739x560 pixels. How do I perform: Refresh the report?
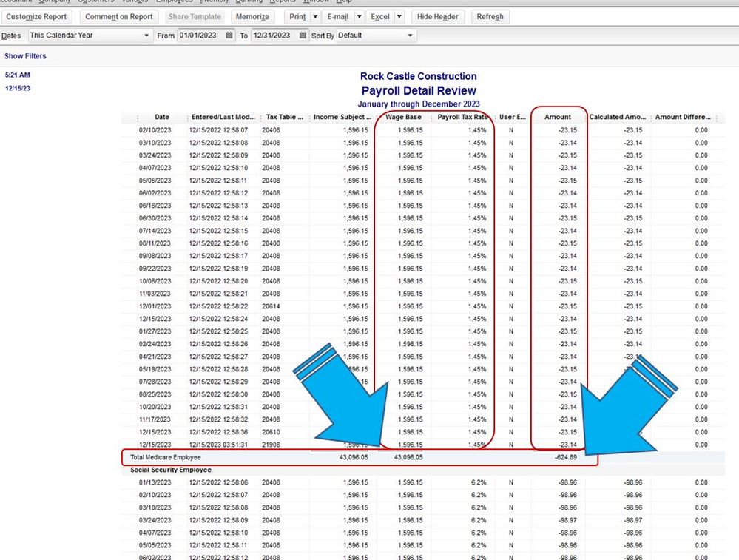[x=490, y=16]
